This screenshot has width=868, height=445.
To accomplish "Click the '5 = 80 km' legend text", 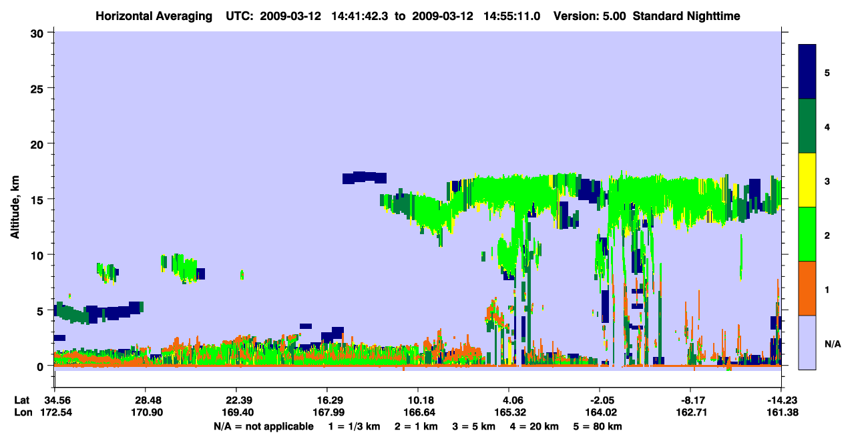I will point(598,426).
